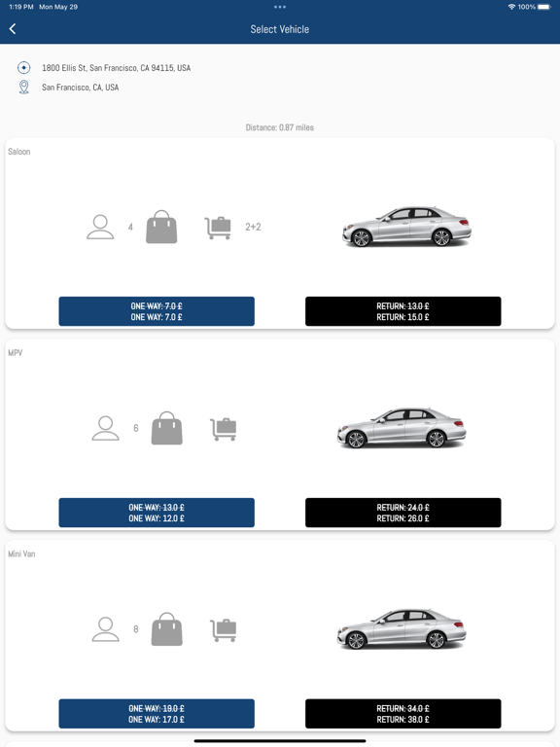The image size is (560, 747).
Task: Tap the MPV vehicle type label
Action: [16, 352]
